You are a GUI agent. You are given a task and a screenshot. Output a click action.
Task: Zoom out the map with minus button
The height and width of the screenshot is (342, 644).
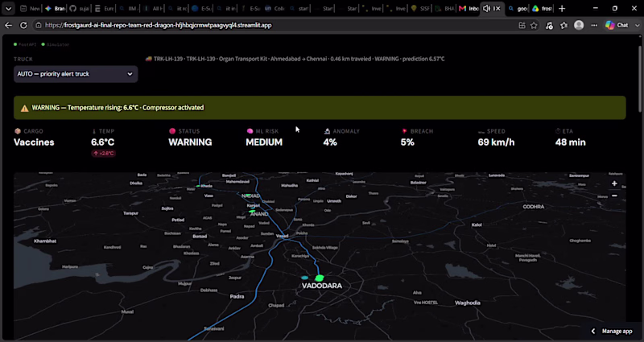[x=614, y=196]
